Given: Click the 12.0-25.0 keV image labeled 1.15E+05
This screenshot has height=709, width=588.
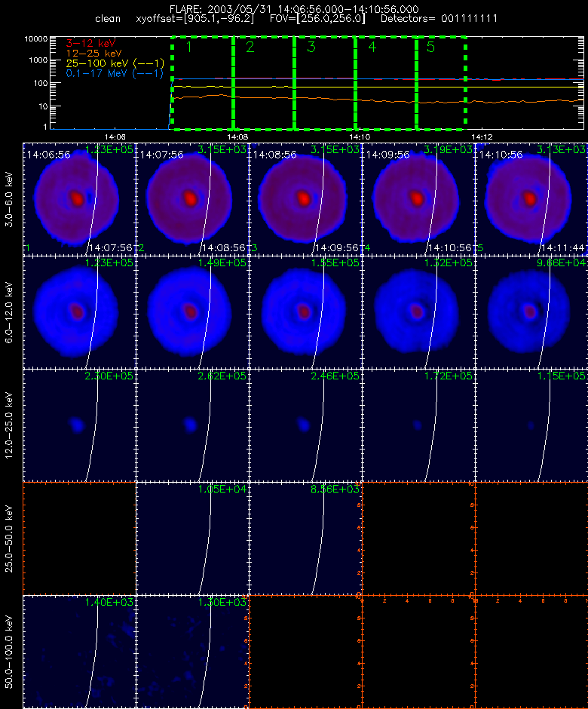Looking at the screenshot, I should (531, 425).
